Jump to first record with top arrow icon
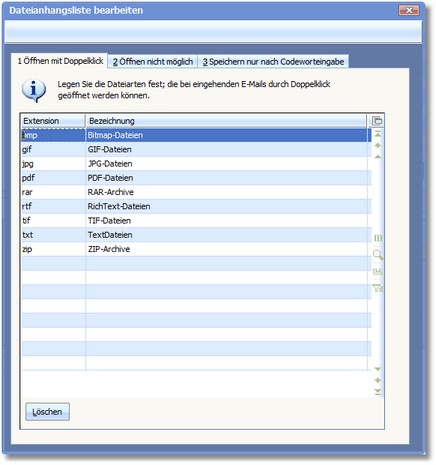Image resolution: width=436 pixels, height=465 pixels. coord(378,134)
